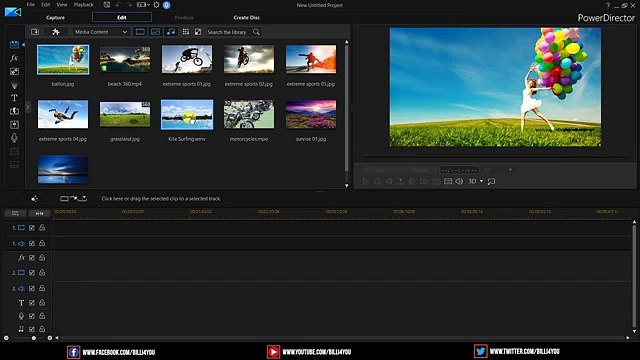Click the preview volume speaker icon
Viewport: 640px width, 360px height.
(459, 181)
